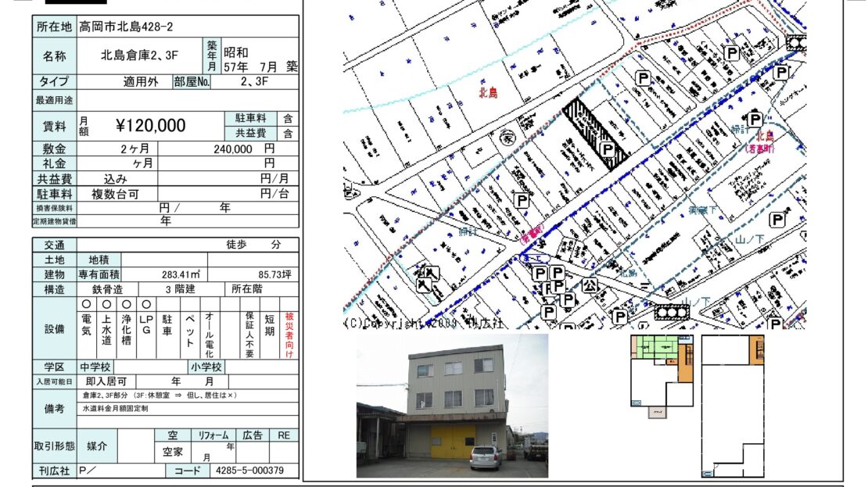Click the boxed 公 symbol on the map

pyautogui.click(x=590, y=286)
